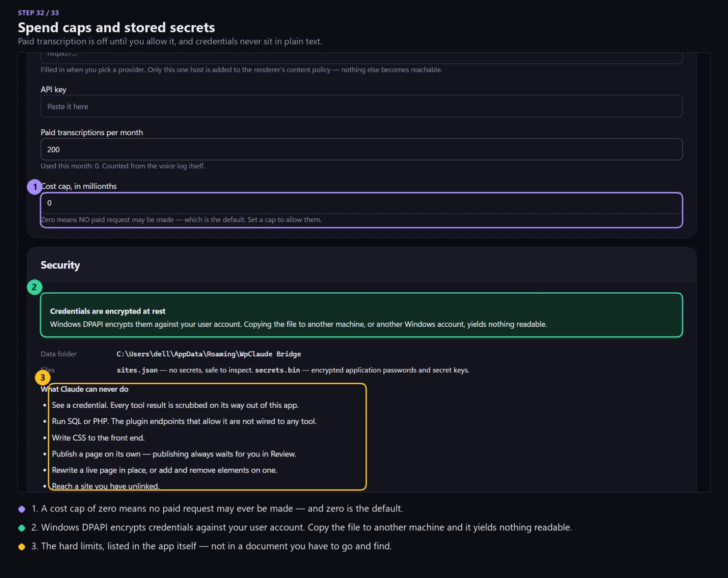Click the API key input field

pyautogui.click(x=361, y=106)
